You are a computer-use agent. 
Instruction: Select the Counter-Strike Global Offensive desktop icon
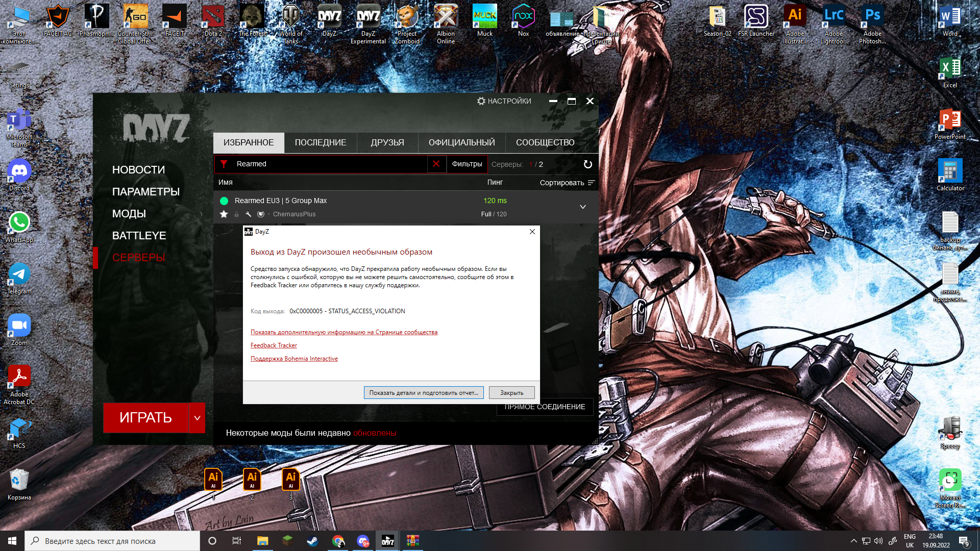pos(135,24)
